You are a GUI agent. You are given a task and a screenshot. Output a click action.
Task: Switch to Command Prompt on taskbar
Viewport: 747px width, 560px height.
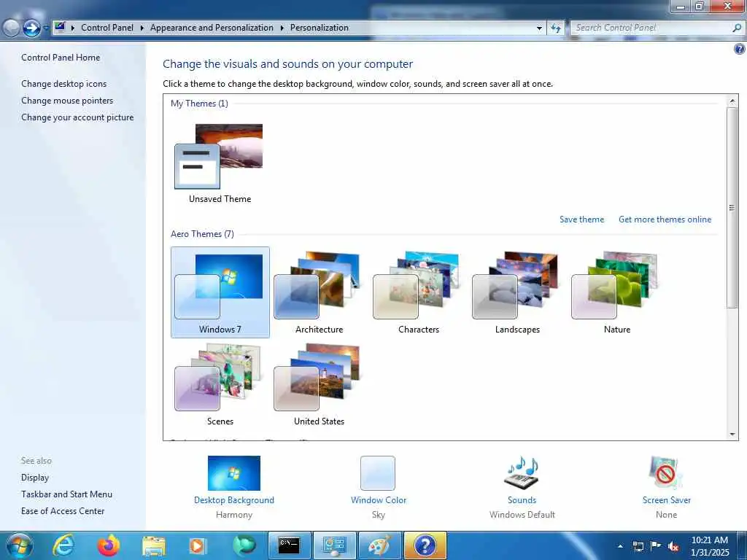click(x=289, y=545)
